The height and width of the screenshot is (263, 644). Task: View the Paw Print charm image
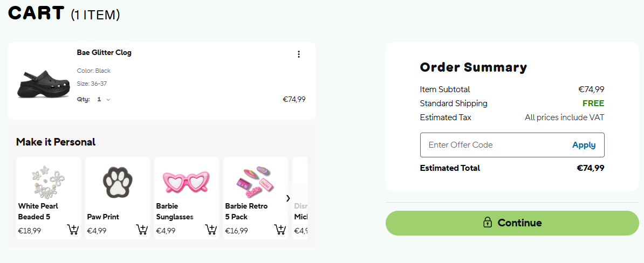point(118,181)
